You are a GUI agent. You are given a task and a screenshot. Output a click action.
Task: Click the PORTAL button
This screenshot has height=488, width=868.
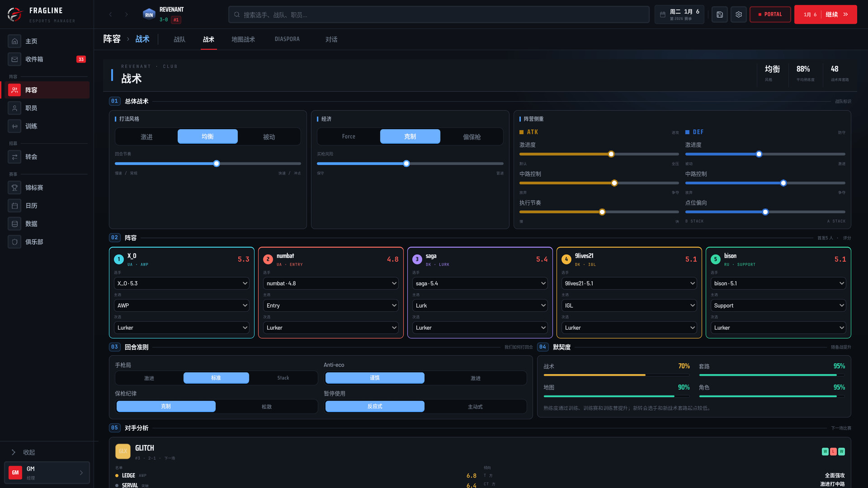(x=770, y=14)
